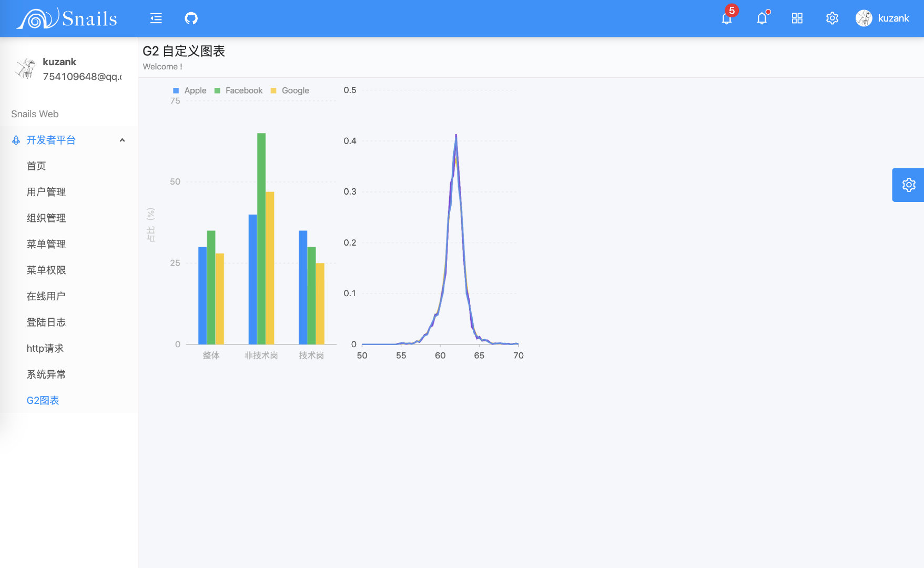This screenshot has height=568, width=924.
Task: Click the 非技术岗 axis label
Action: [261, 356]
